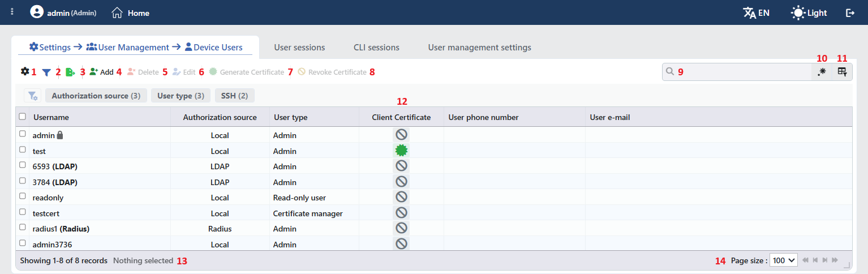Expand the Authorization source (3) filter
868x274 pixels.
point(96,96)
